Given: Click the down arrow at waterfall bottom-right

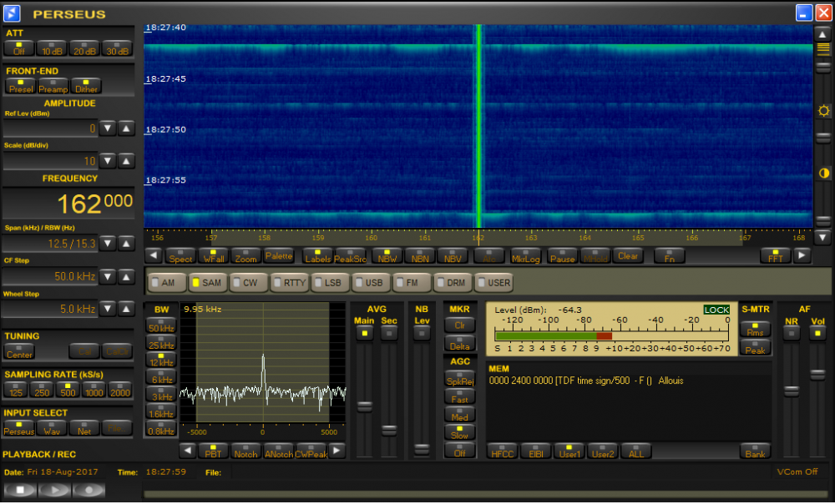Looking at the screenshot, I should pyautogui.click(x=822, y=237).
